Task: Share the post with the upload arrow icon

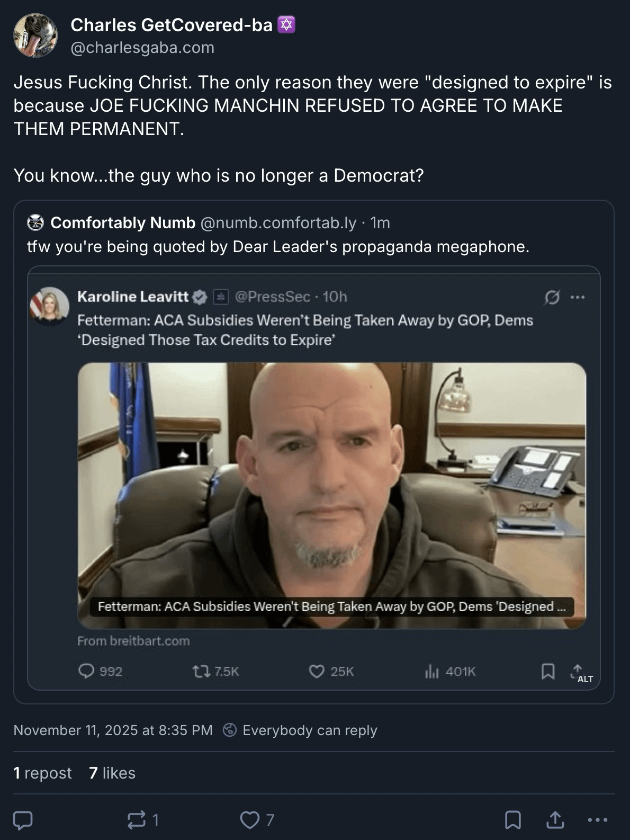Action: point(555,820)
